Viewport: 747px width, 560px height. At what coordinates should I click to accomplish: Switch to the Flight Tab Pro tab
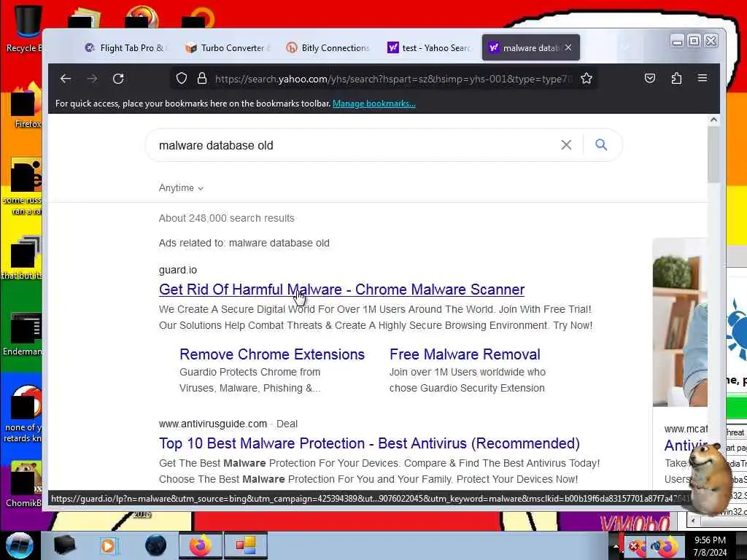click(125, 47)
